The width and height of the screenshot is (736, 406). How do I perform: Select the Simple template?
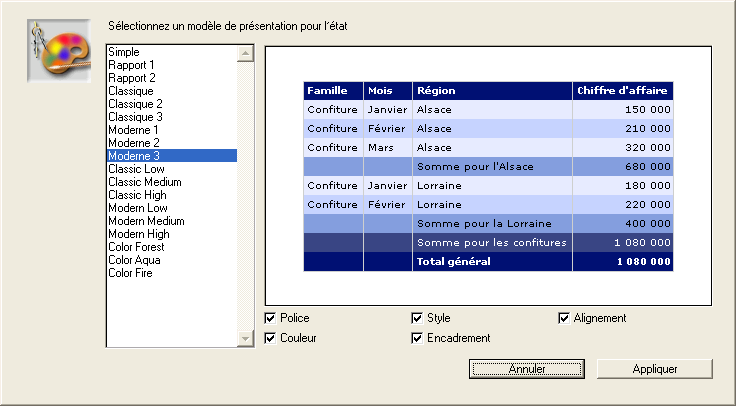tap(124, 52)
